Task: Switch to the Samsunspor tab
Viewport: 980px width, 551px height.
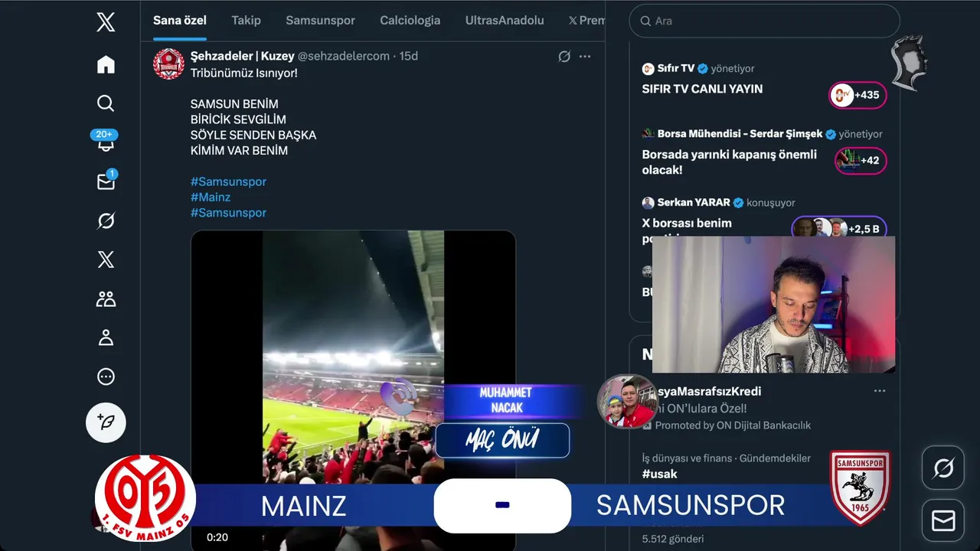Action: (x=320, y=21)
